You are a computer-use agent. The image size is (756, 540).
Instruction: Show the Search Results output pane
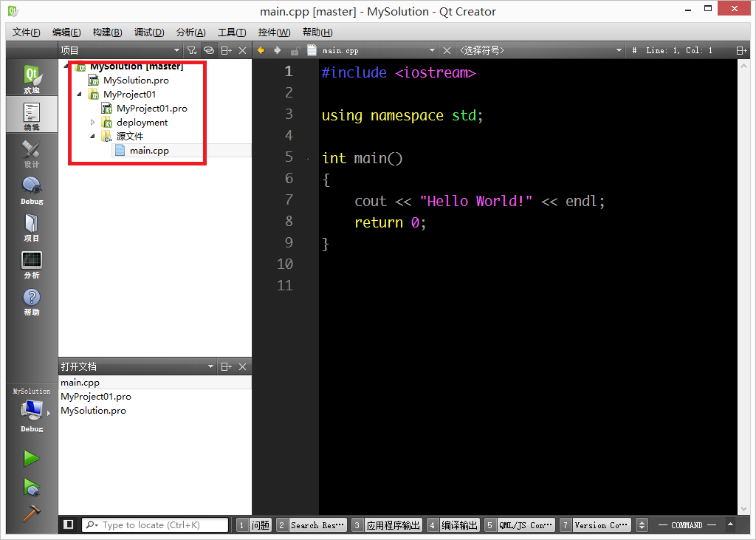(x=312, y=525)
